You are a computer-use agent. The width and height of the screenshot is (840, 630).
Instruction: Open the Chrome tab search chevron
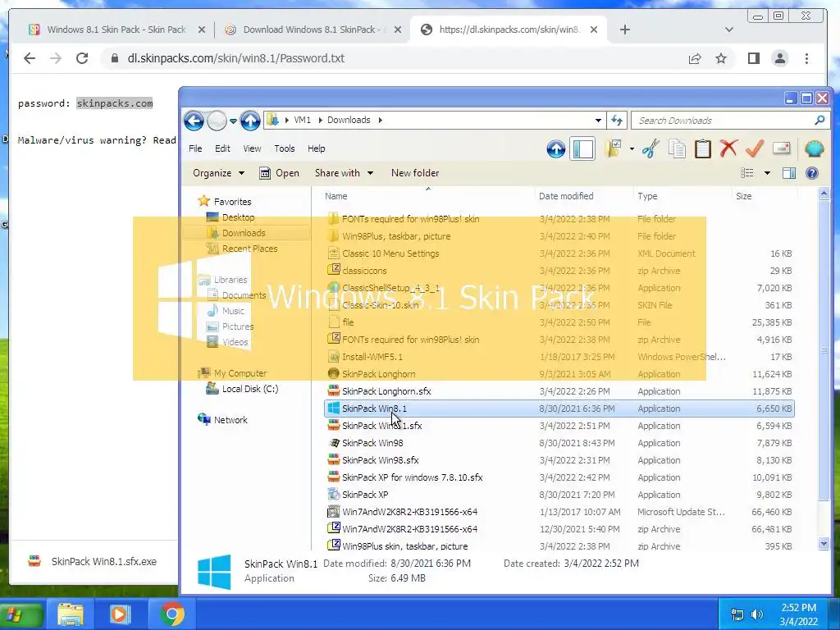(728, 30)
